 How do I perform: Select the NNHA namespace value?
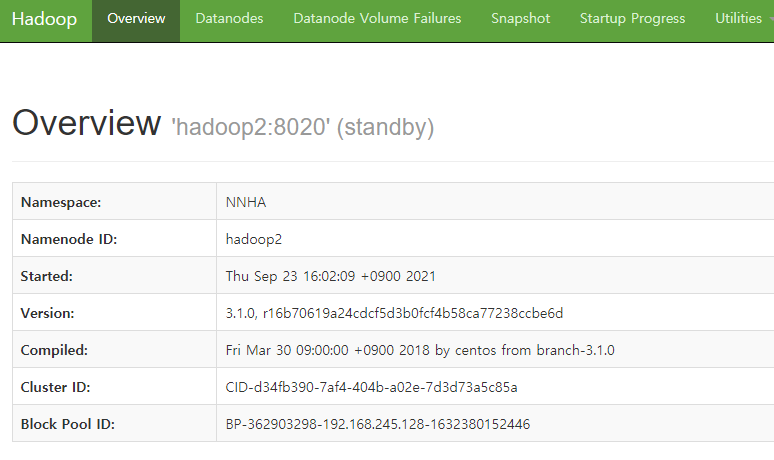[246, 202]
